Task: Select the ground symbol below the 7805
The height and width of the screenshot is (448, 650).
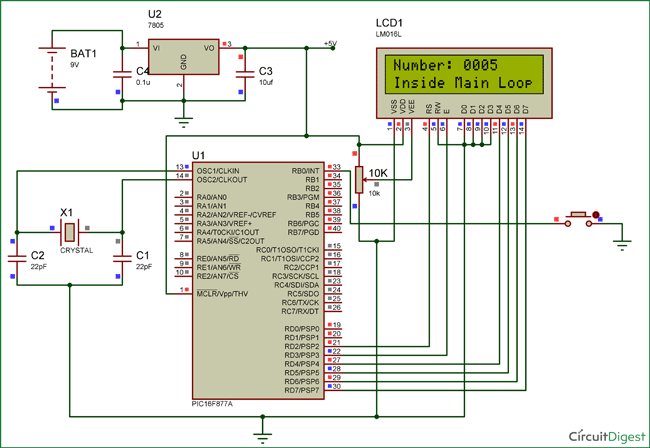Action: click(x=182, y=122)
